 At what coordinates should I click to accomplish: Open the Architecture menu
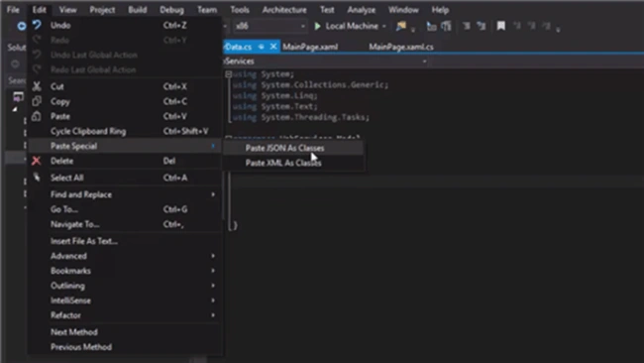coord(284,10)
